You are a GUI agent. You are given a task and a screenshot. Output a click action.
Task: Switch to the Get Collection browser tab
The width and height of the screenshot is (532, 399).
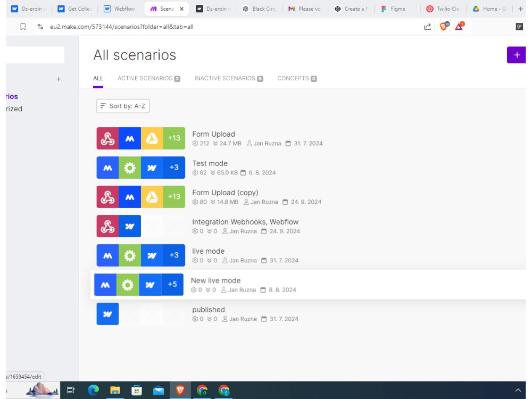pos(76,9)
